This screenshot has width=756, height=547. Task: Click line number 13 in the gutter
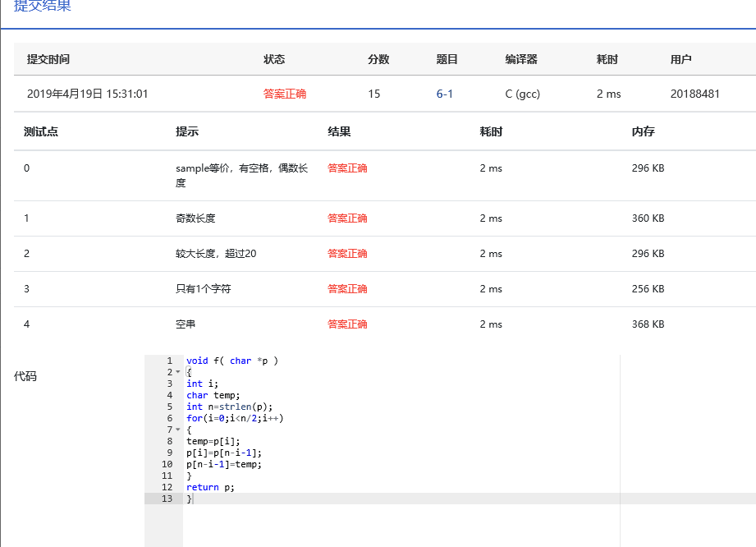pyautogui.click(x=167, y=499)
